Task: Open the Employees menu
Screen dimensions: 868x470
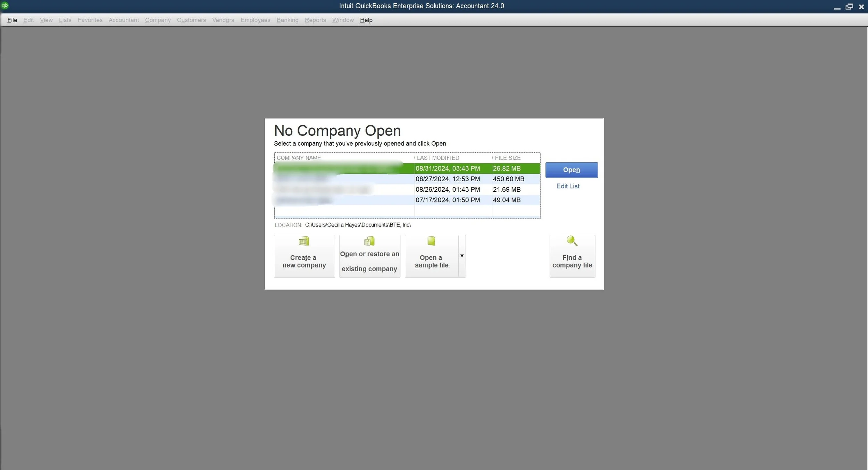Action: (255, 20)
